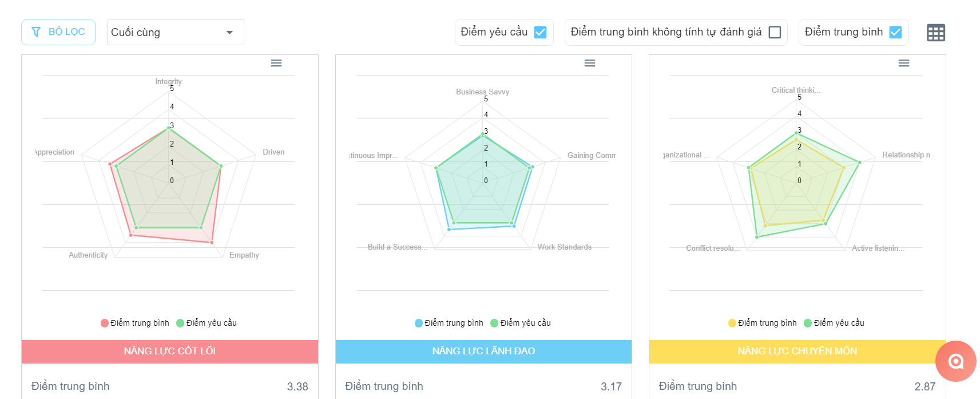980x399 pixels.
Task: Click the Empathy data point on red series
Action: point(212,243)
